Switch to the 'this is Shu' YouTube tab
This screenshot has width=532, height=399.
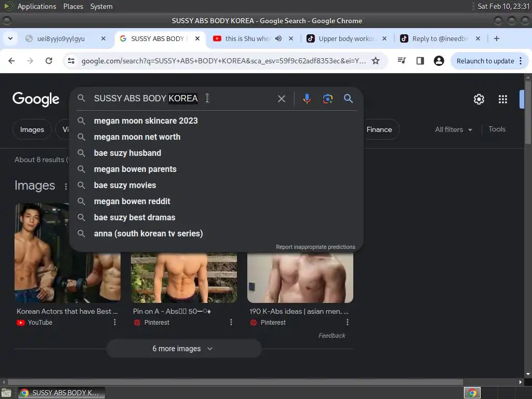247,38
